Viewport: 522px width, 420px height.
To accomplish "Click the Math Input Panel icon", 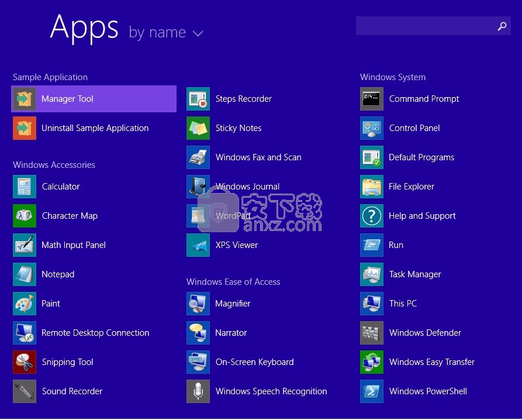I will pyautogui.click(x=25, y=245).
